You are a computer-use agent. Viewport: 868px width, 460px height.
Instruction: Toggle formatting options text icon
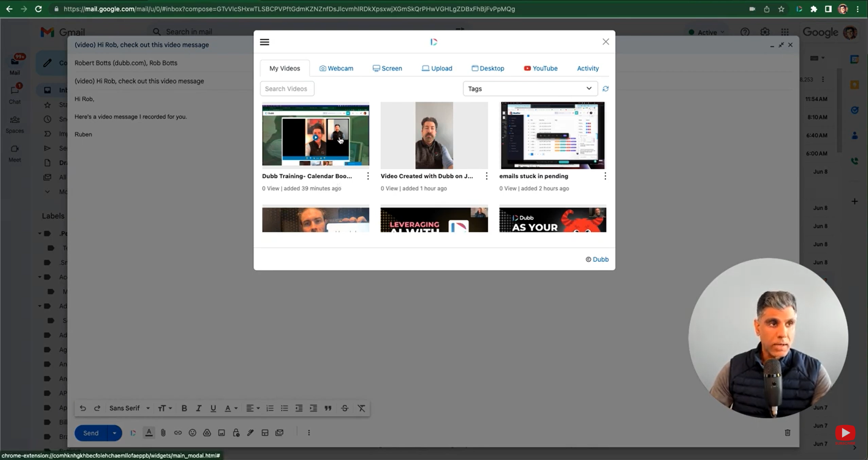(x=149, y=433)
